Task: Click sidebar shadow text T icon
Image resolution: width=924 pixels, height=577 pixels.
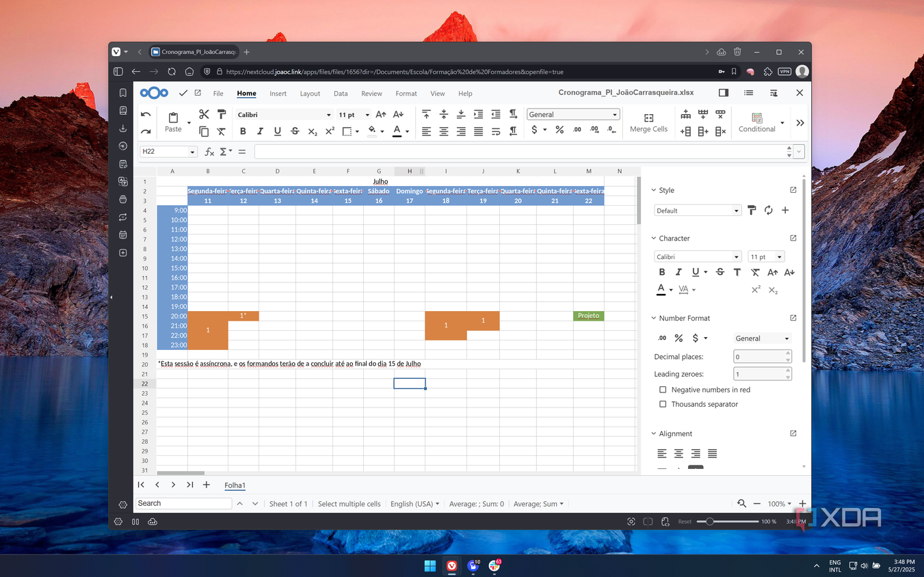Action: 737,272
